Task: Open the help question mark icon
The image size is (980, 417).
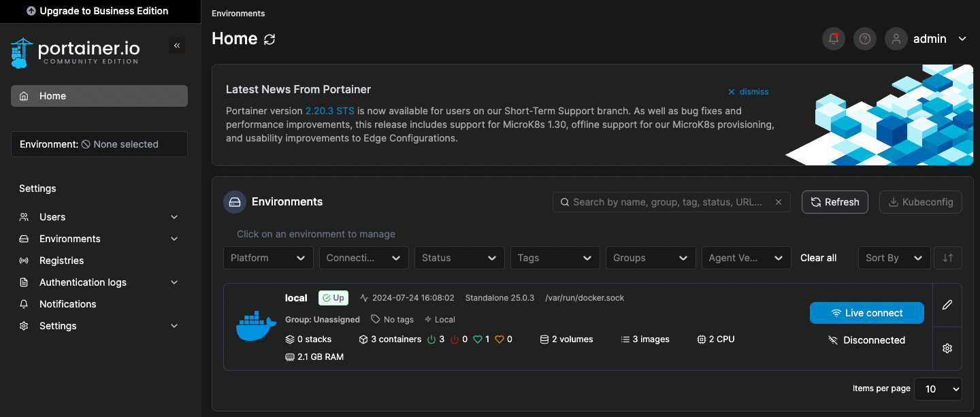Action: (865, 39)
